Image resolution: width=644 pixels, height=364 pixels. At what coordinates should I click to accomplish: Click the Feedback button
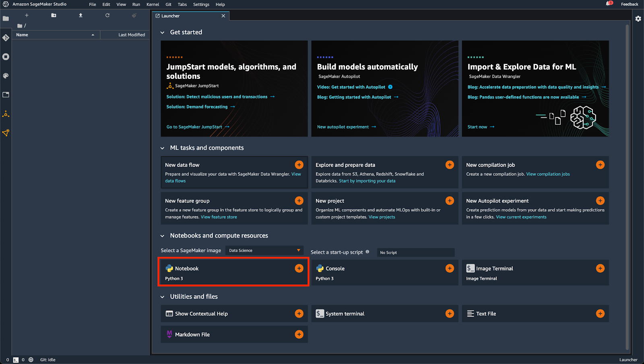point(630,4)
